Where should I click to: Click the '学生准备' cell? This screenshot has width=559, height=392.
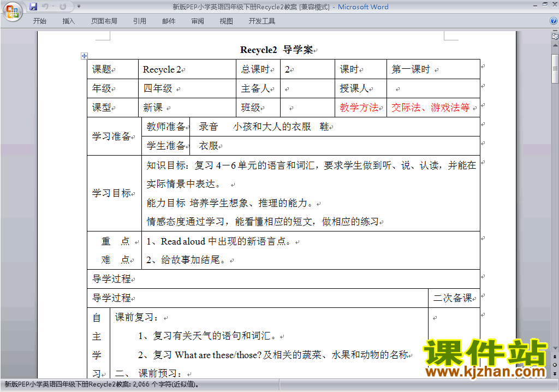166,146
